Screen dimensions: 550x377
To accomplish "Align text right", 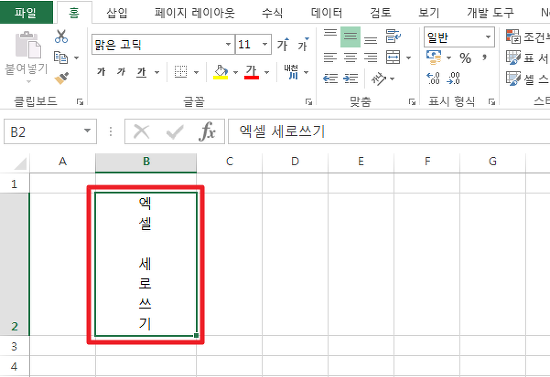I will click(x=370, y=57).
